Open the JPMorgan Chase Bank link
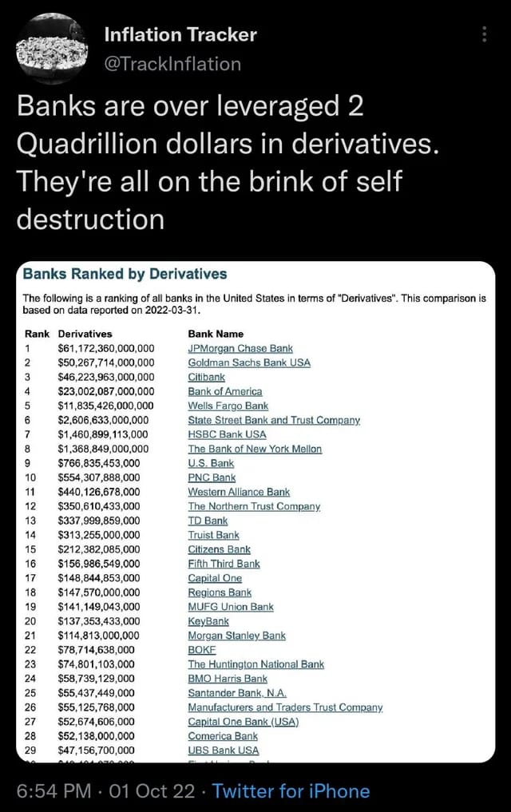 pyautogui.click(x=240, y=349)
